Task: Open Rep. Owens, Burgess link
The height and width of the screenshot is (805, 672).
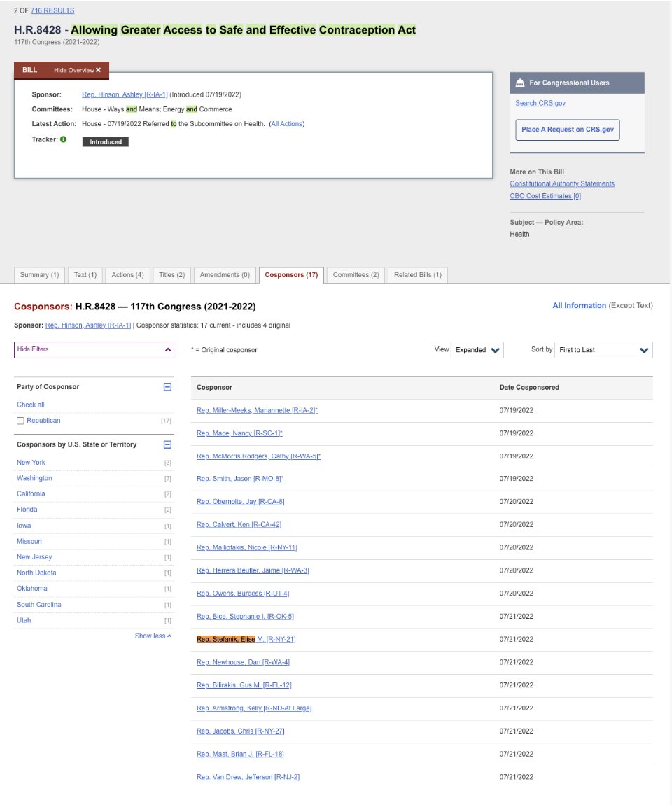Action: coord(243,594)
